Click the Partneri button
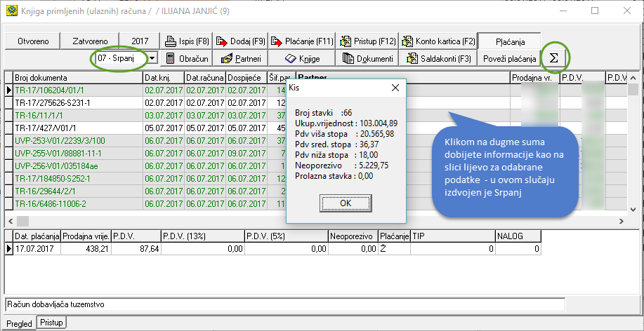644x331 pixels. (239, 59)
